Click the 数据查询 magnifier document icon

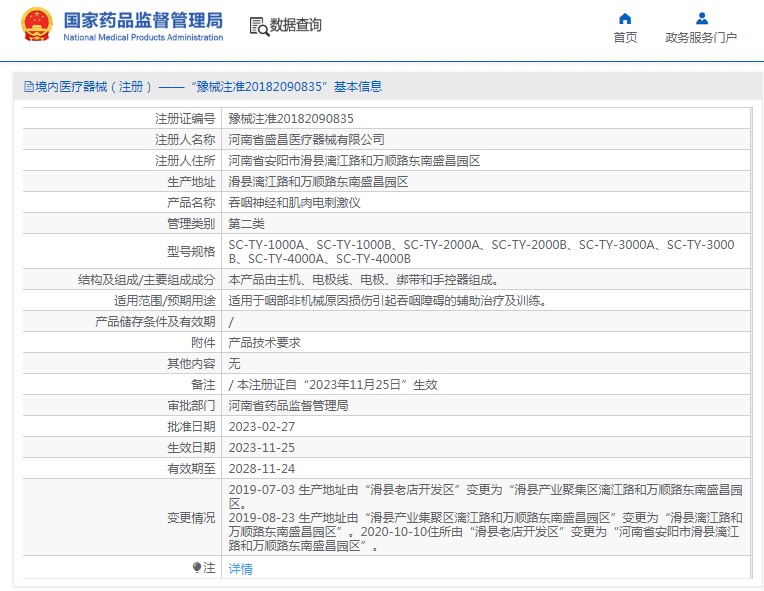(258, 26)
